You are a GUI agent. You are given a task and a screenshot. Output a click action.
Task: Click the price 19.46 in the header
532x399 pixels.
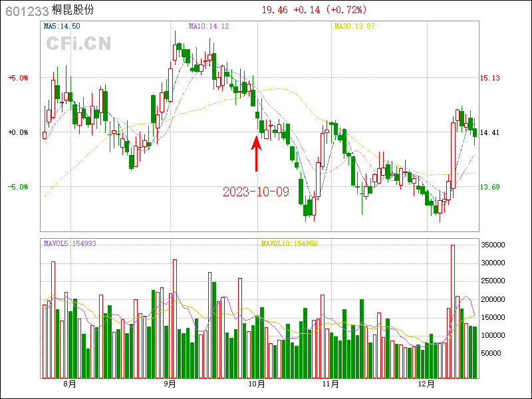coord(275,10)
